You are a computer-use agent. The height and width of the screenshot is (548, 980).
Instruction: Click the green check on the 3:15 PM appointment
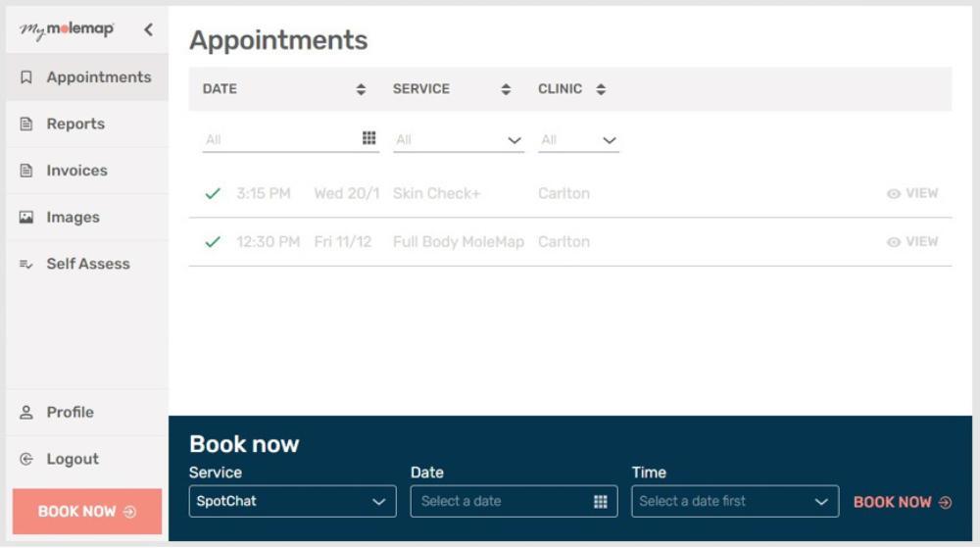(x=213, y=194)
